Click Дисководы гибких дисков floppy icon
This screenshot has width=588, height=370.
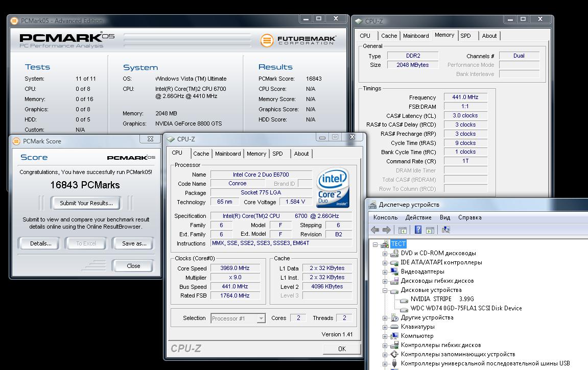pyautogui.click(x=394, y=281)
